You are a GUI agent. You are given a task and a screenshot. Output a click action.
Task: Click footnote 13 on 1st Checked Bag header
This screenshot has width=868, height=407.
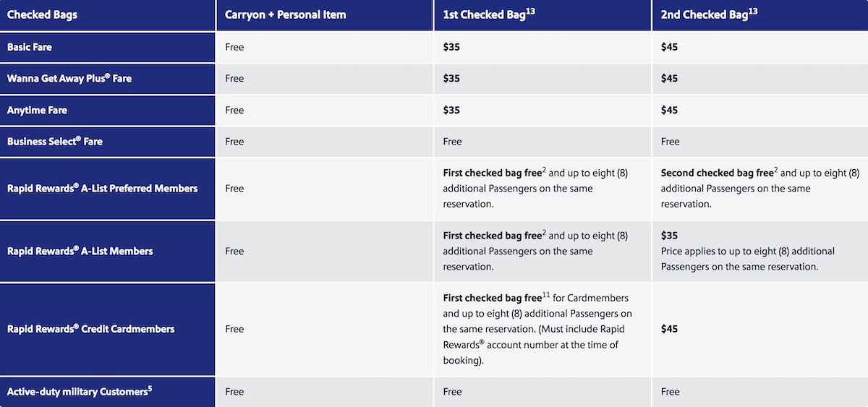pyautogui.click(x=531, y=10)
